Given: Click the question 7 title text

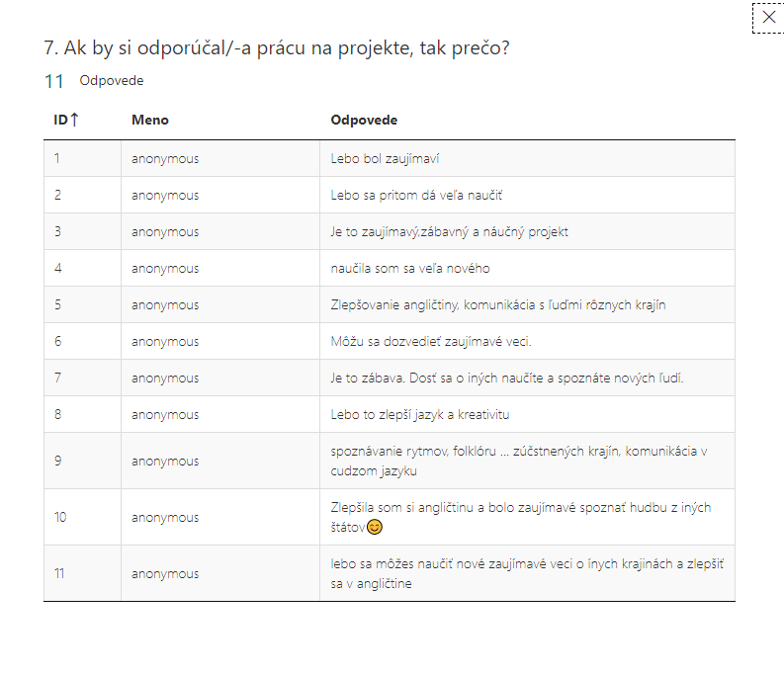Looking at the screenshot, I should pos(277,48).
